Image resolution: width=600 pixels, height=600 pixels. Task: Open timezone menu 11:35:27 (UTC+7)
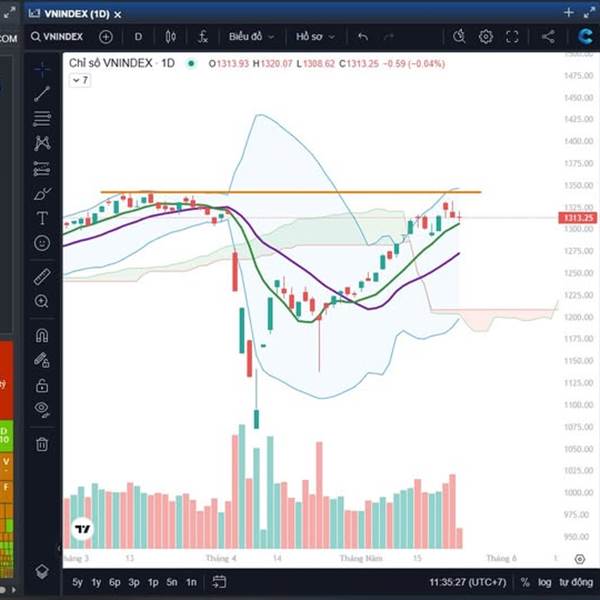click(x=468, y=582)
